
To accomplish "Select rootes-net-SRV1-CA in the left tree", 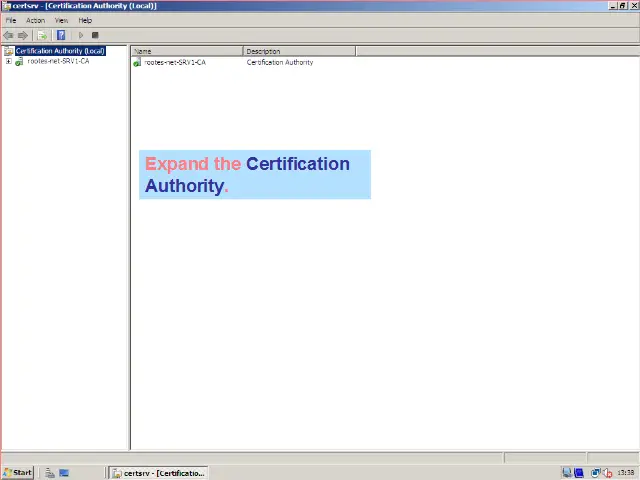I will (x=57, y=61).
